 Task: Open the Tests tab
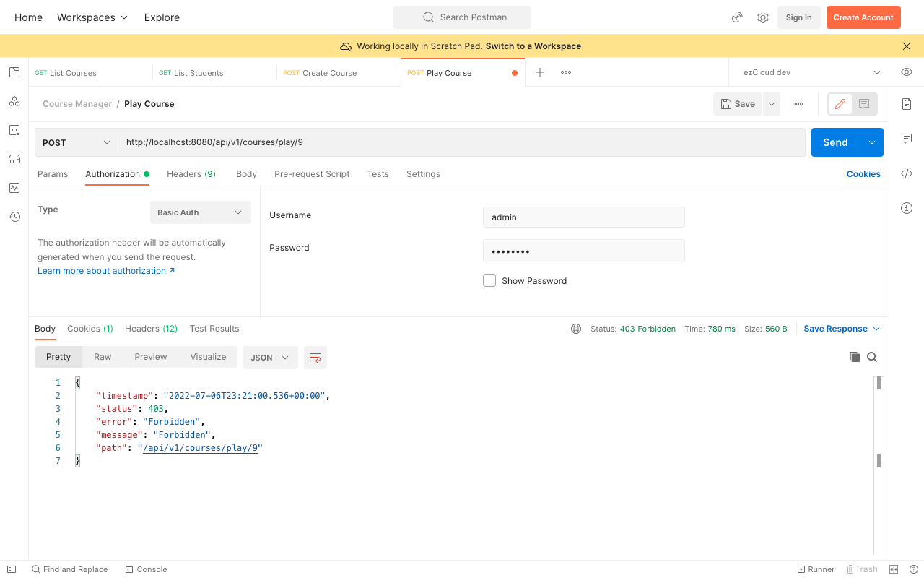(378, 174)
